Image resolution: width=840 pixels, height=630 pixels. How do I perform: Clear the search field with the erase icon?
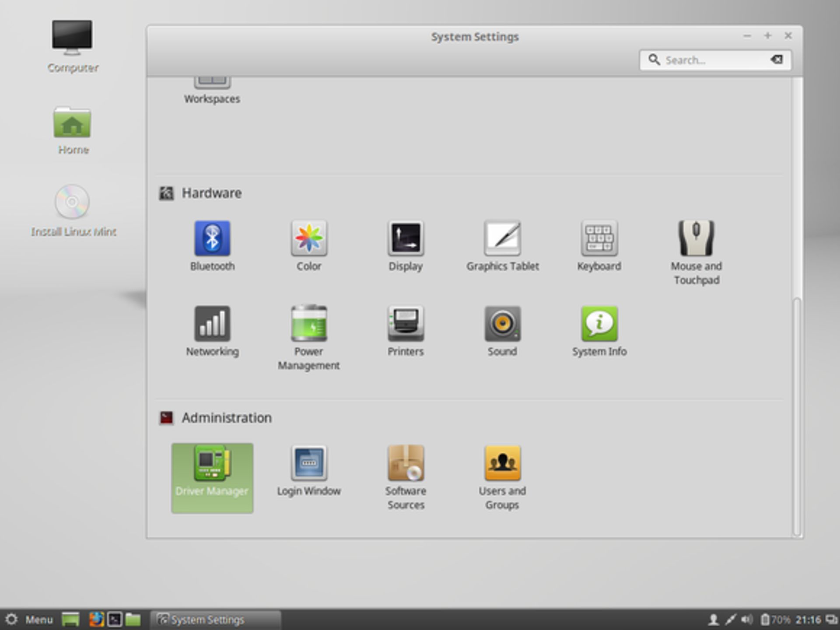point(777,59)
